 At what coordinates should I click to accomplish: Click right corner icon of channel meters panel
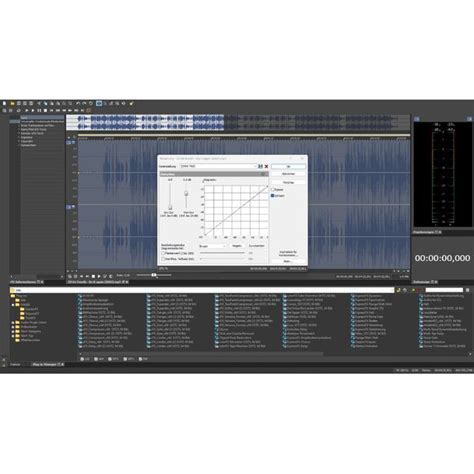click(469, 119)
